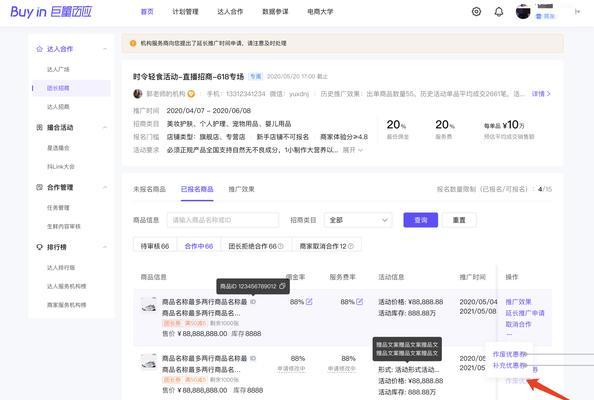Viewport: 594px width, 400px height.
Task: Open the first product's thumbnail image
Action: click(x=148, y=305)
